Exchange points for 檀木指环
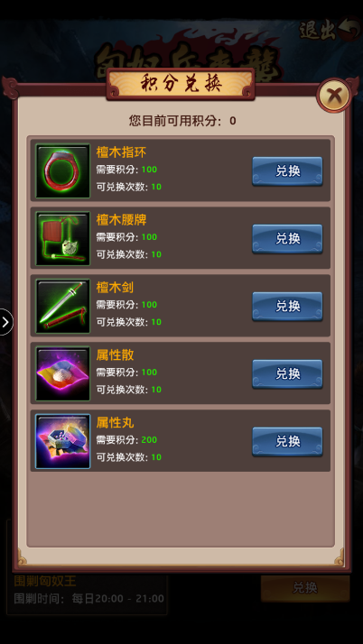The height and width of the screenshot is (644, 363). coord(287,170)
